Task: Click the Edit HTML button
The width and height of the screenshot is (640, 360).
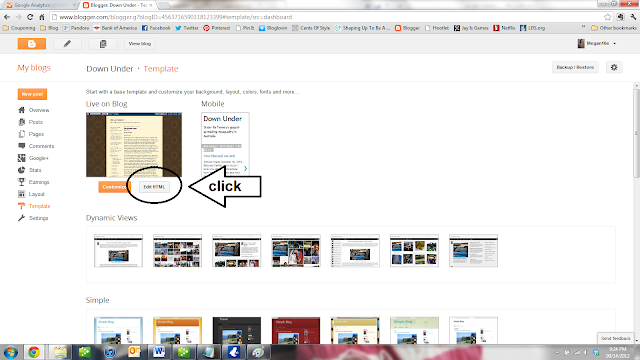Action: click(x=154, y=187)
